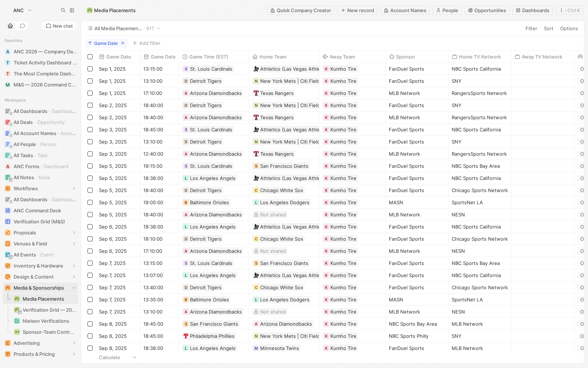Collapse Media & Sponsorships section
This screenshot has width=588, height=368.
click(x=74, y=288)
